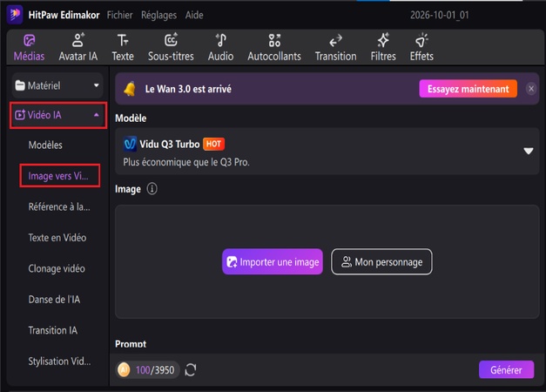The width and height of the screenshot is (546, 392).
Task: Switch to the Texte tab
Action: click(123, 47)
